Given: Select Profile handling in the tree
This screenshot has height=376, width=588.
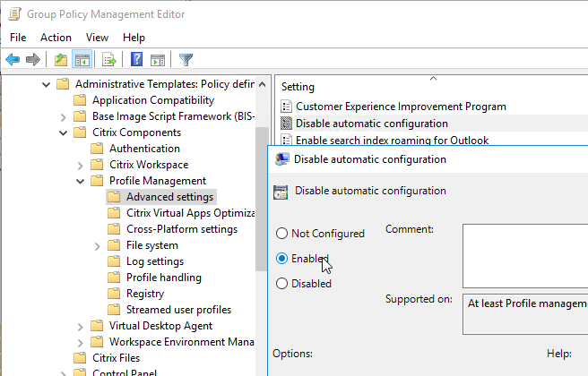Looking at the screenshot, I should tap(164, 278).
